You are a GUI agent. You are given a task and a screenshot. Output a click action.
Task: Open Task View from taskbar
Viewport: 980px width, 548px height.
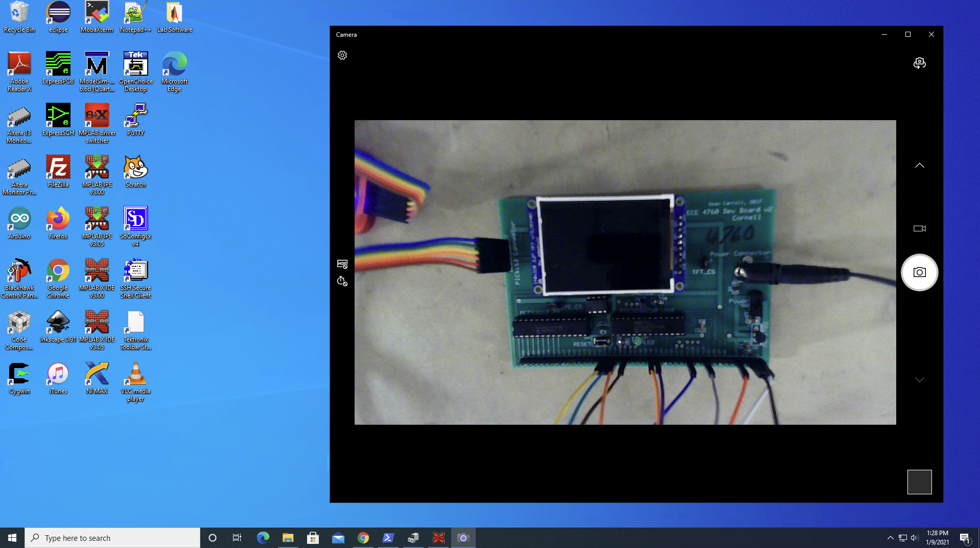point(237,538)
